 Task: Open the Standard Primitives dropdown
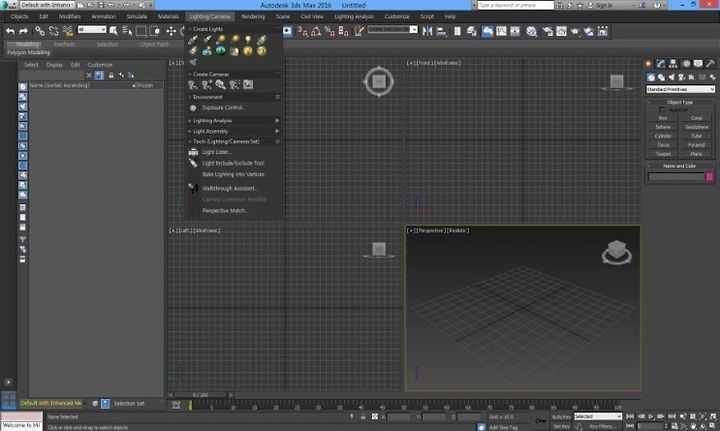click(680, 89)
